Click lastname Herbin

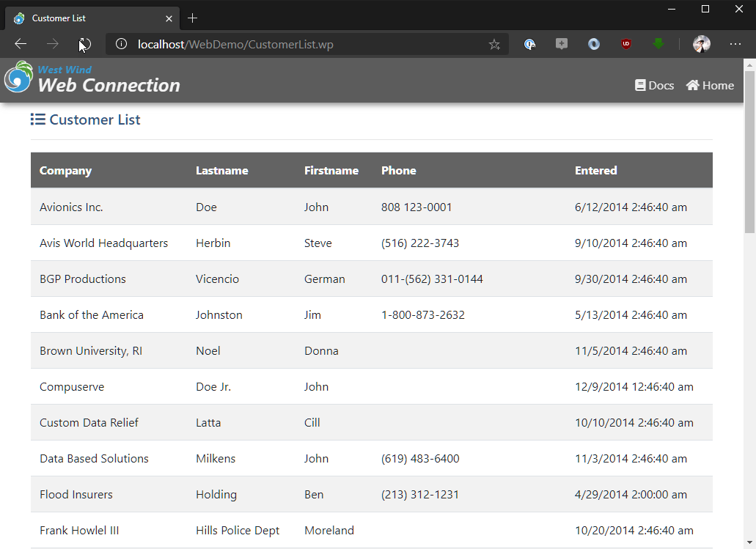coord(213,243)
